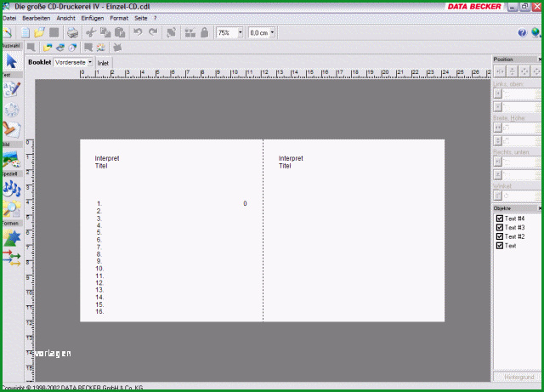Viewport: 544px width, 392px height.
Task: Select the star shapes tool
Action: [x=12, y=238]
